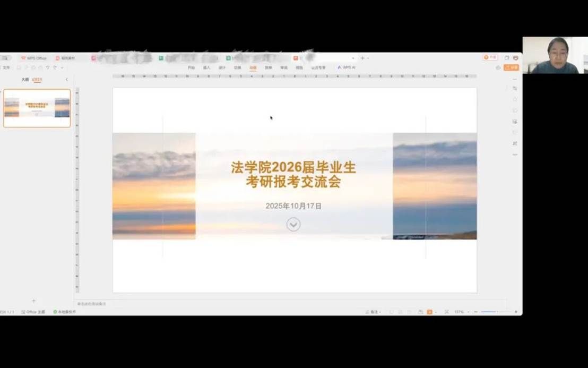Collapse the slide thumbnail panel
Screen dimensions: 588x368
click(x=66, y=80)
